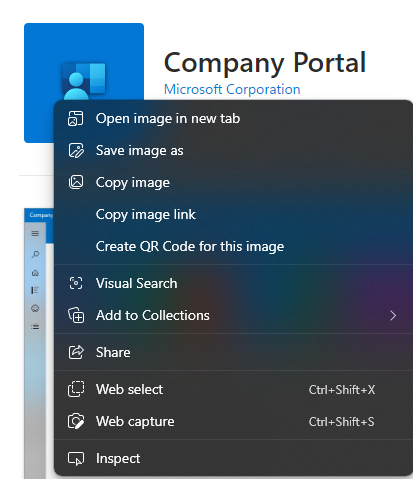
Task: Click the Copy image icon
Action: click(76, 182)
